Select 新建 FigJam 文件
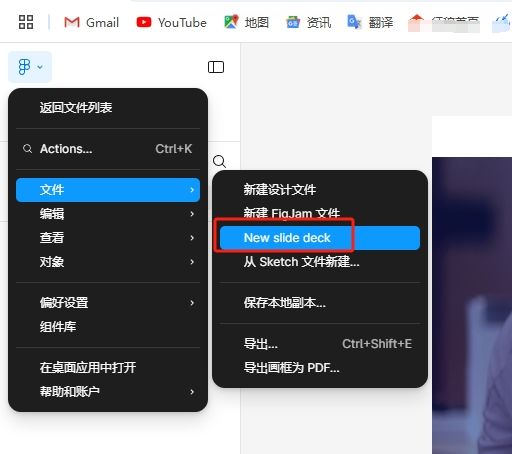The image size is (512, 454). (320, 214)
